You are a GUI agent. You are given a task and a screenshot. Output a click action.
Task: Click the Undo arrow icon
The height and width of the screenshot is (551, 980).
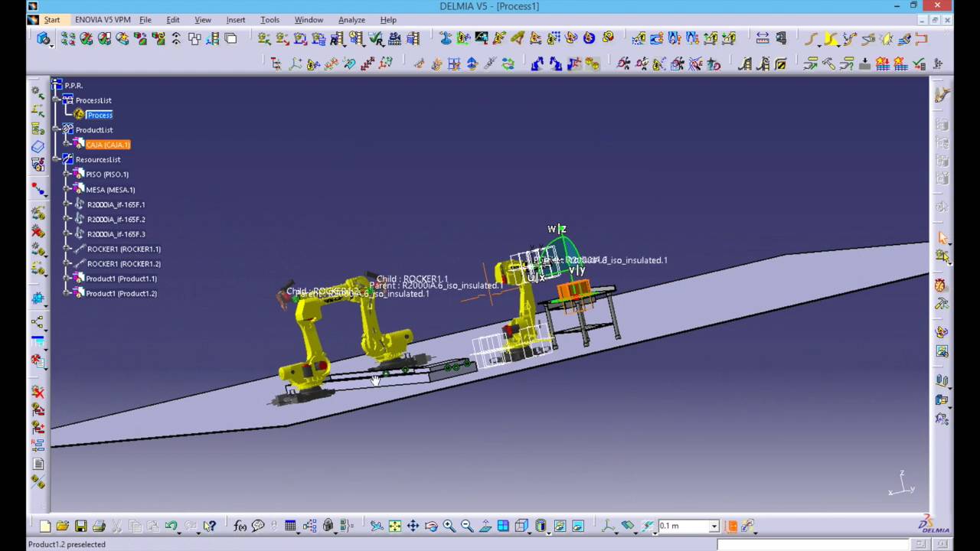pos(171,527)
